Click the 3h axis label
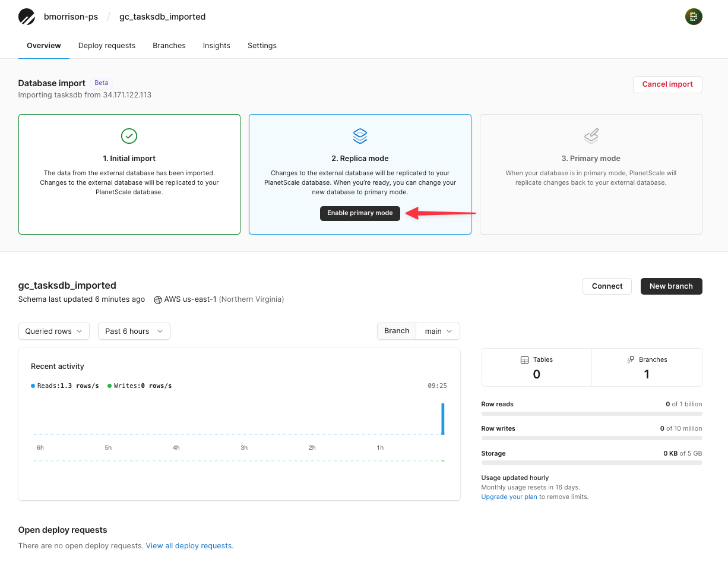Image resolution: width=728 pixels, height=578 pixels. click(244, 448)
